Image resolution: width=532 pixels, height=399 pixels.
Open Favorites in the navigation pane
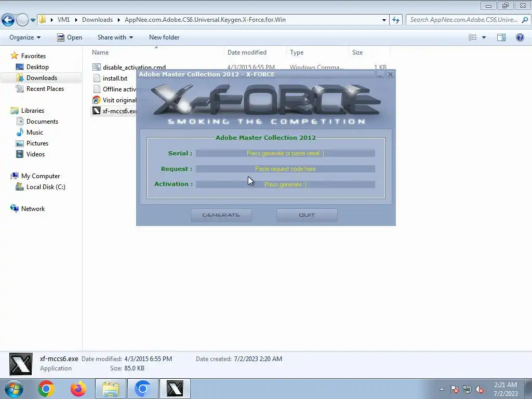pyautogui.click(x=33, y=56)
